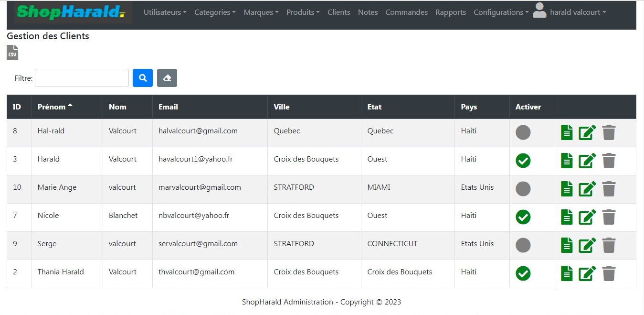
Task: Delete the client Serge
Action: pyautogui.click(x=609, y=245)
